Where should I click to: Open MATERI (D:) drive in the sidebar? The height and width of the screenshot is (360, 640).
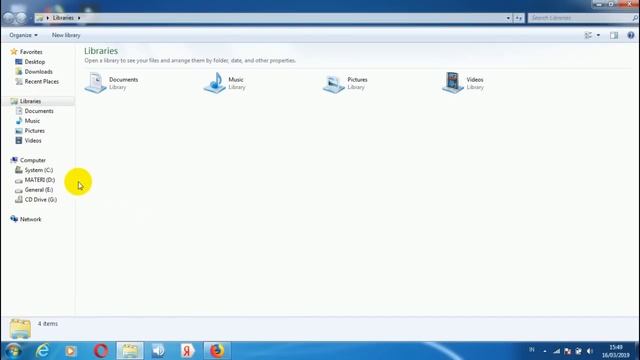click(x=40, y=180)
